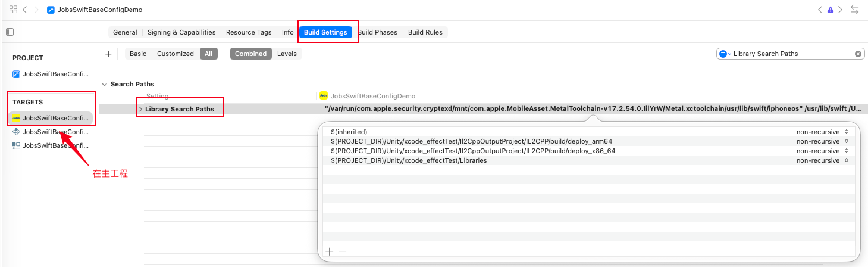Select the JobsSwiftBaseConfi... project entry
This screenshot has height=267, width=868.
pos(50,74)
